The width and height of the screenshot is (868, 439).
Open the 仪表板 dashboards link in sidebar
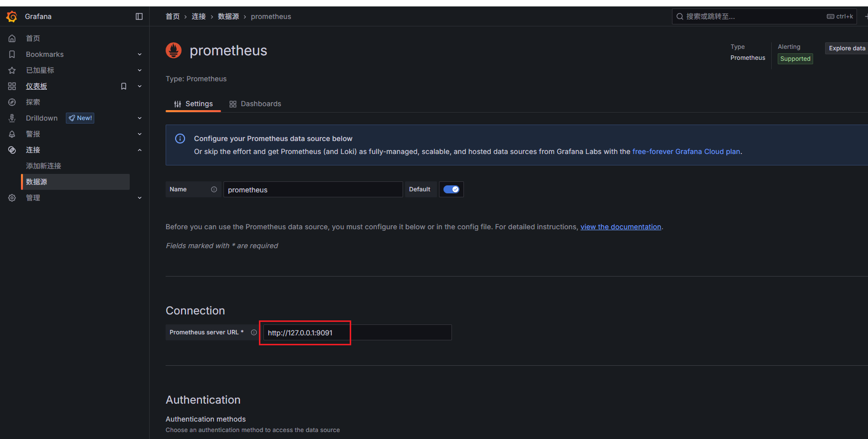point(36,86)
